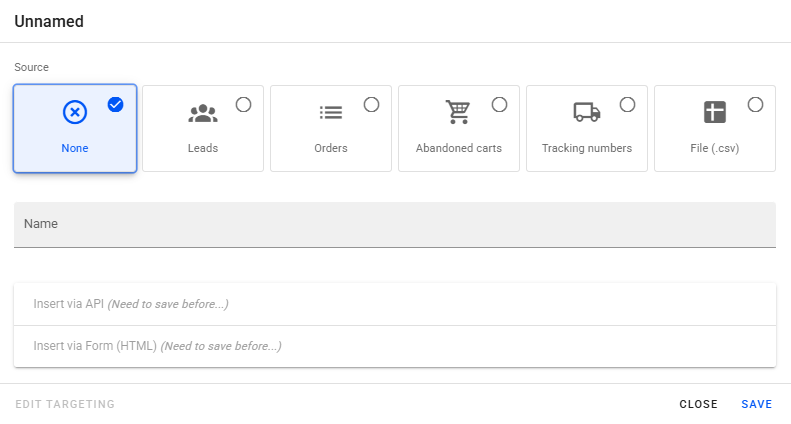Viewport: 791px width, 424px height.
Task: Select the Abandoned carts radio button
Action: click(x=500, y=104)
